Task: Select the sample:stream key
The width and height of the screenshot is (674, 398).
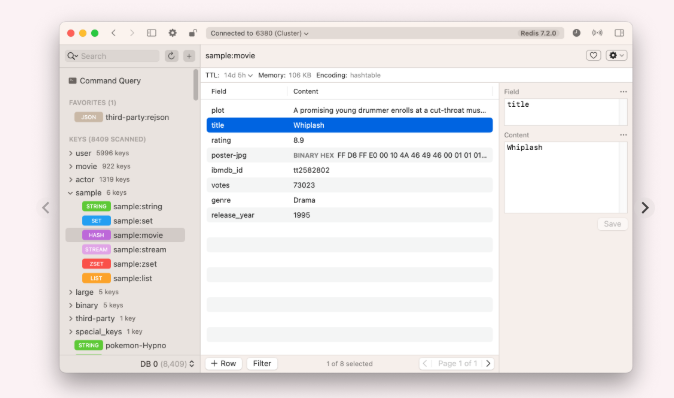Action: [124, 250]
